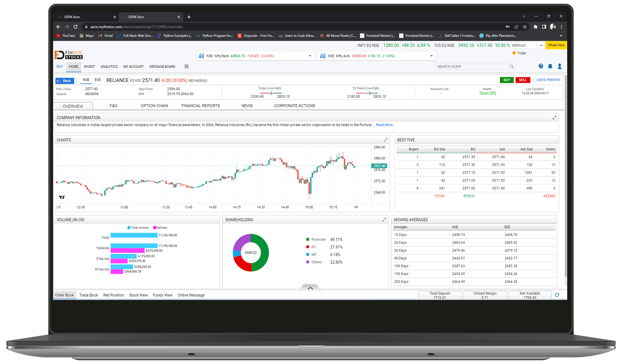
Task: Go back in browser history
Action: [x=58, y=27]
